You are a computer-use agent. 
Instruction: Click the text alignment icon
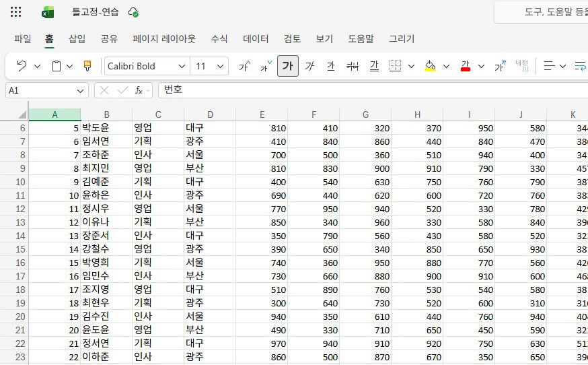tap(550, 66)
